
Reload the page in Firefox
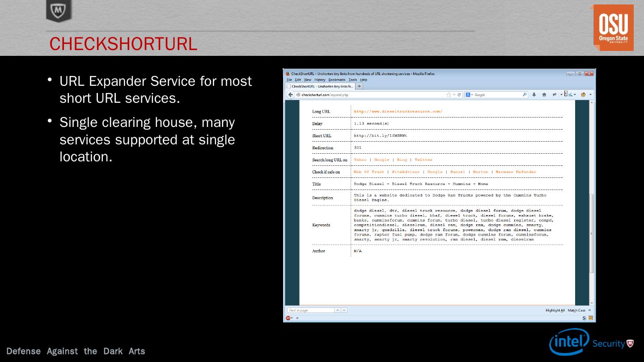tap(459, 95)
